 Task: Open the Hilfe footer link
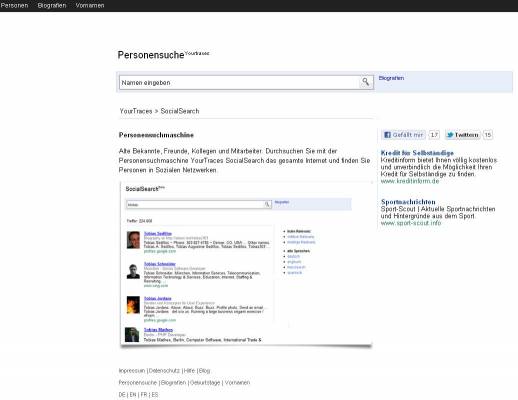tap(189, 371)
